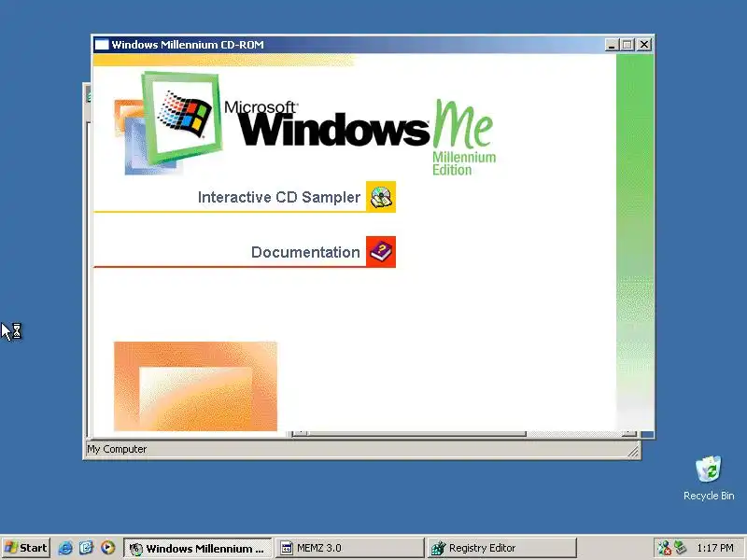747x560 pixels.
Task: Click the Windows Millennium CD-ROM title bar icon
Action: pos(102,45)
